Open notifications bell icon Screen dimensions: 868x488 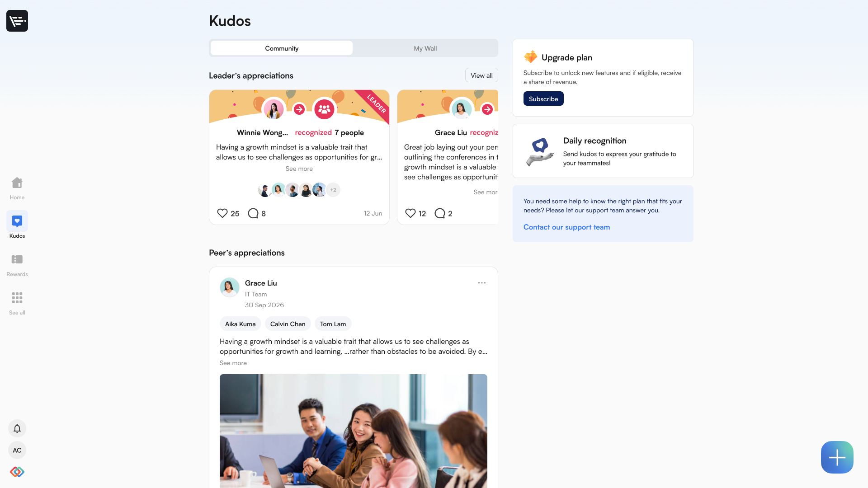(17, 428)
